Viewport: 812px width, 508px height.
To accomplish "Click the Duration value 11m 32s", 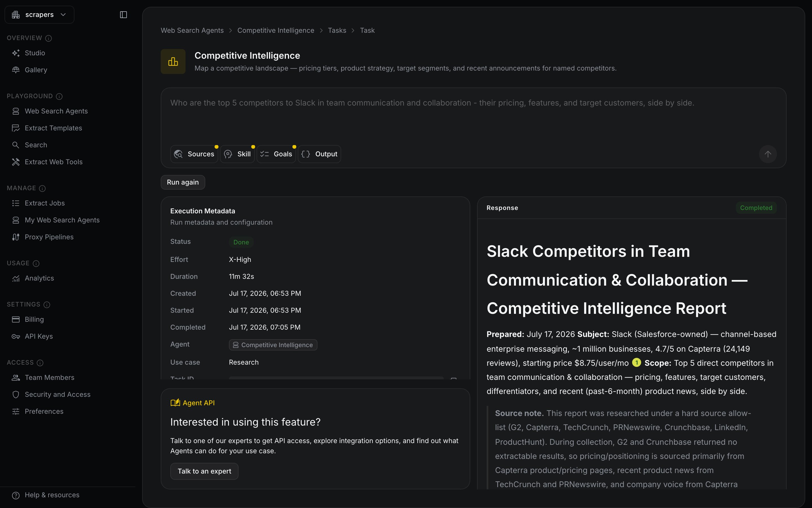I will click(x=241, y=276).
